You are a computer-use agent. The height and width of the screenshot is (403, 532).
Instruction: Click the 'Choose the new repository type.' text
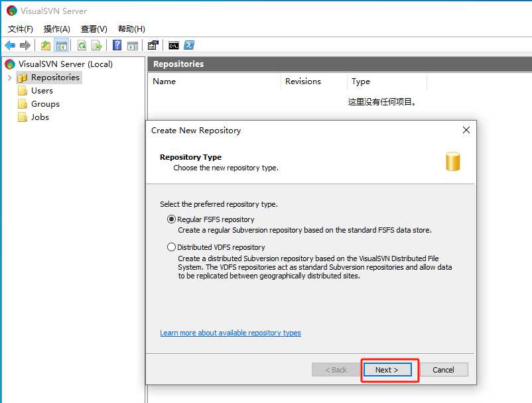click(x=226, y=168)
